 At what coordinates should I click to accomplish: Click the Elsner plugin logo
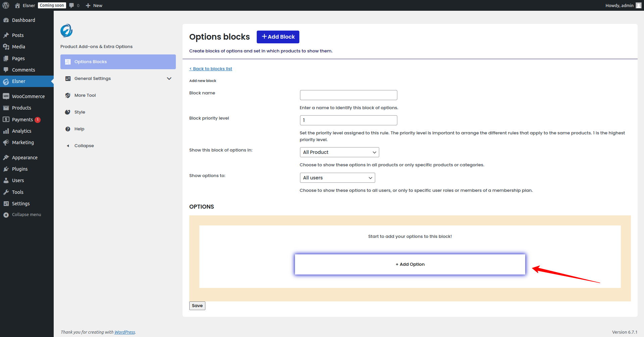point(66,31)
